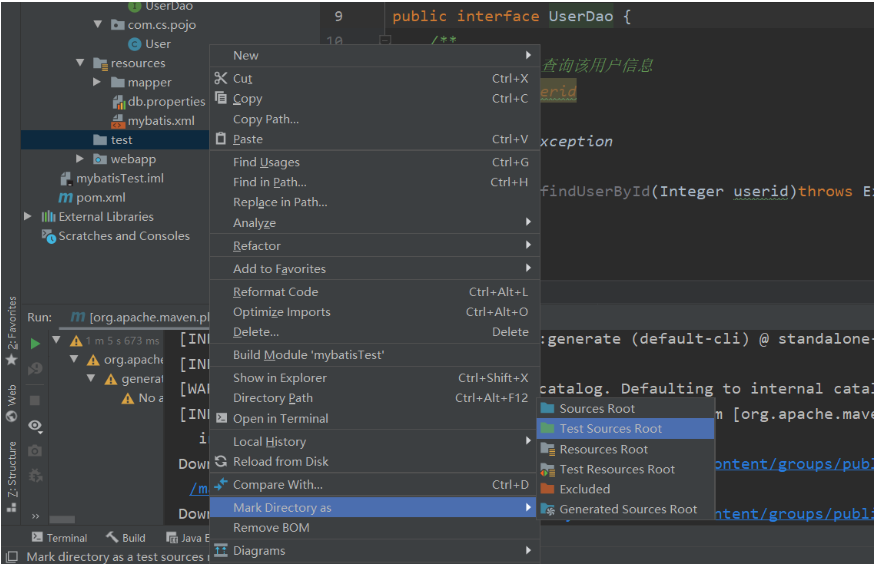This screenshot has height=564, width=875.
Task: Click the rerun wrench icon in Run panel
Action: click(x=35, y=368)
